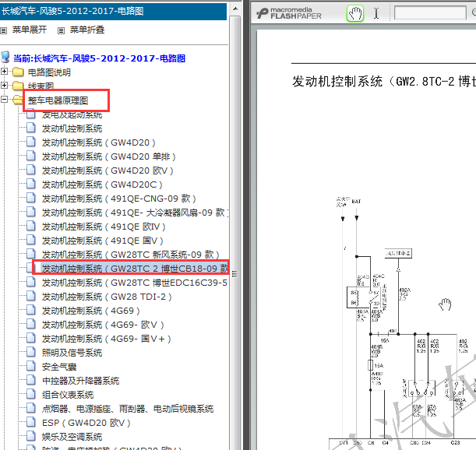
Task: Click page icon beside 发动机控制系统（GW28 TDI-2）
Action: (30, 296)
